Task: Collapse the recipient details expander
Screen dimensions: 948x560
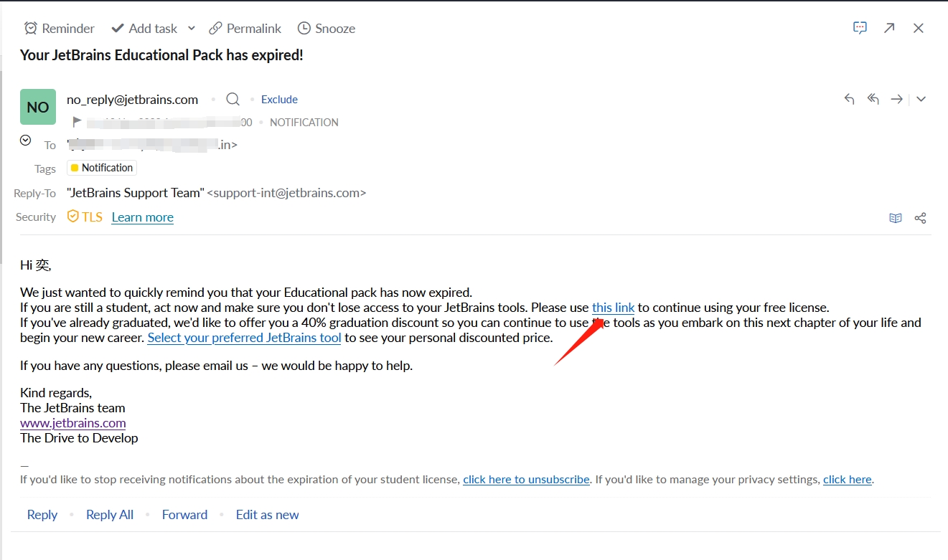Action: 26,141
